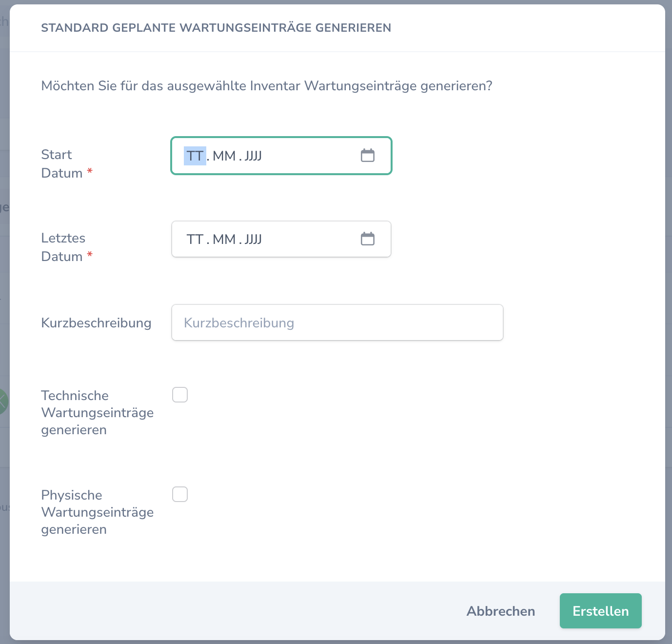Screen dimensions: 672x644
Task: Select the JJJJ segment in Start Datum
Action: click(x=253, y=156)
